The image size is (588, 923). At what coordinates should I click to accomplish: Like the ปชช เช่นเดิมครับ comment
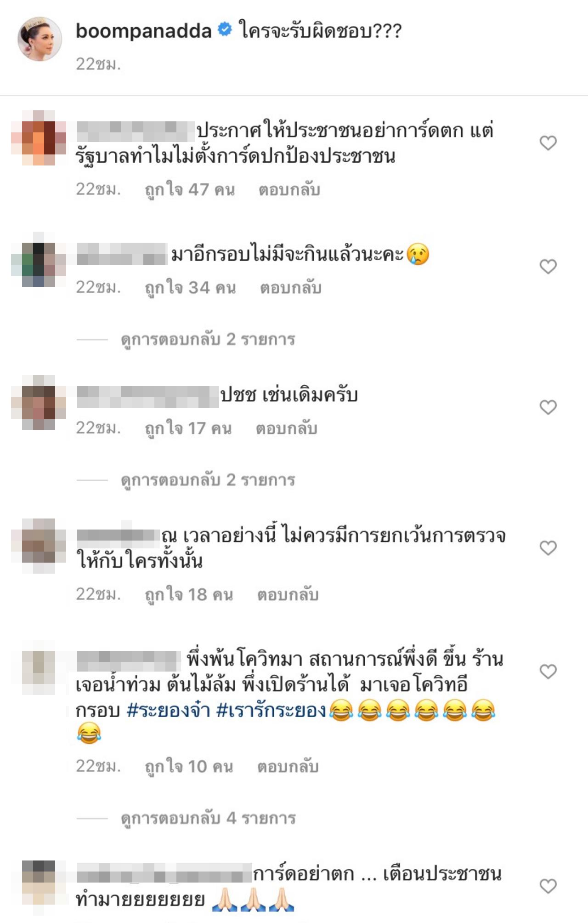click(x=548, y=407)
